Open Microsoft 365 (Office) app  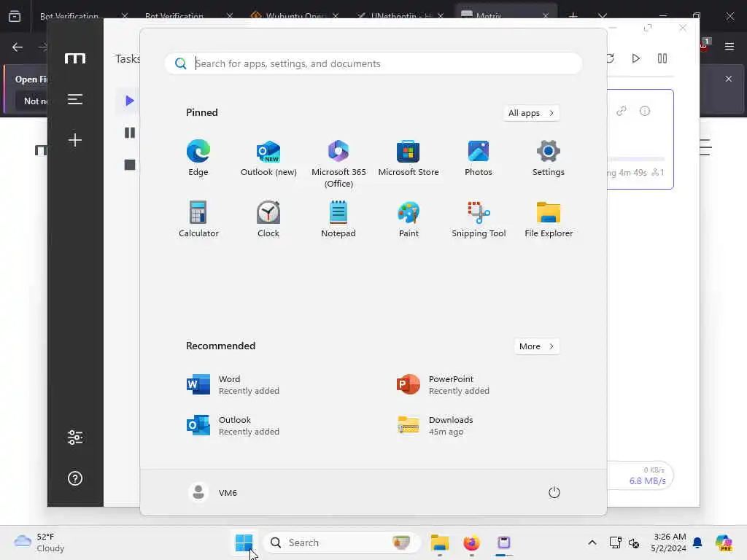tap(338, 164)
